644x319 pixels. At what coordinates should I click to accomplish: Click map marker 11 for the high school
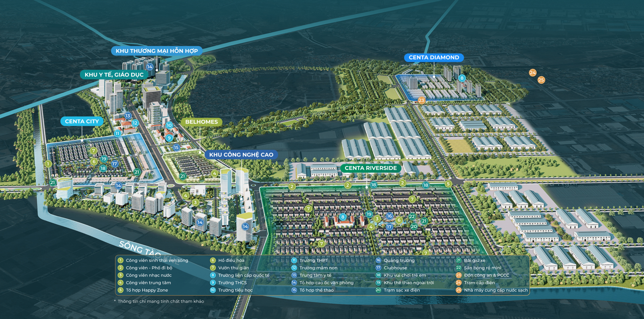coord(117,133)
